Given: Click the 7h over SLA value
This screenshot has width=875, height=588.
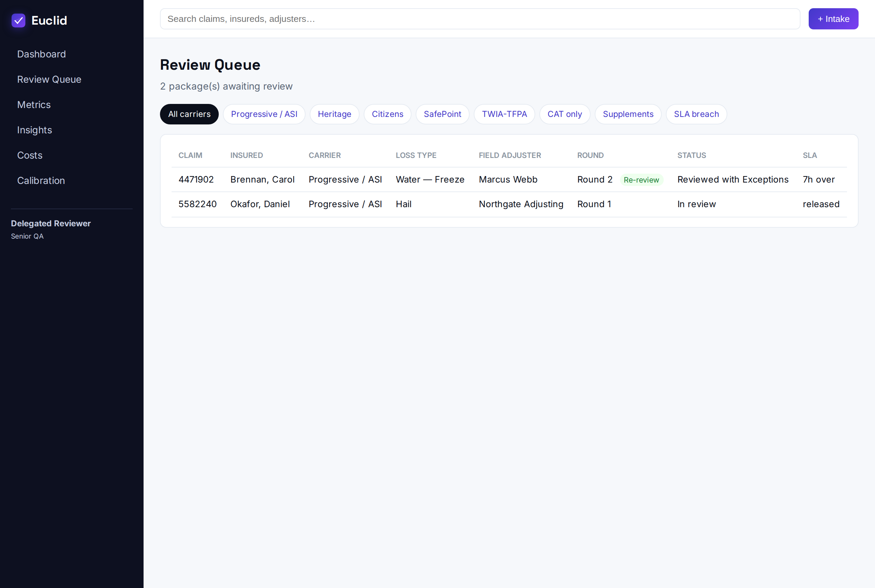Looking at the screenshot, I should pos(818,179).
